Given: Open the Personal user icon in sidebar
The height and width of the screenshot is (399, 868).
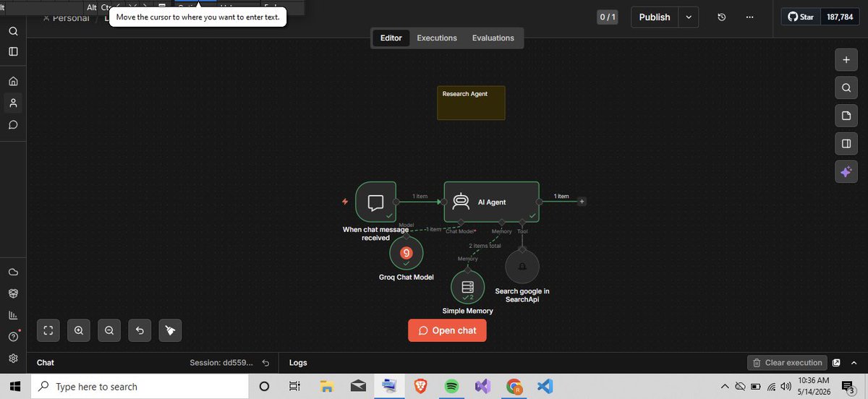Looking at the screenshot, I should (13, 103).
